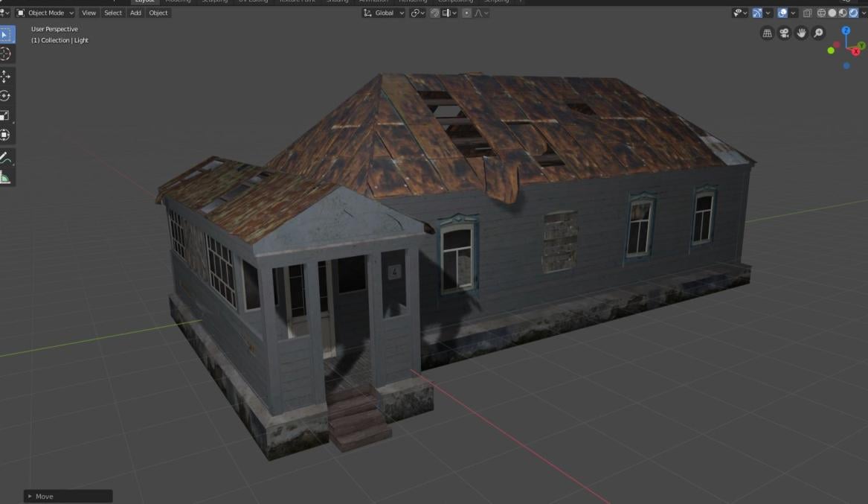Toggle proportional editing
This screenshot has height=504, width=868.
click(466, 13)
